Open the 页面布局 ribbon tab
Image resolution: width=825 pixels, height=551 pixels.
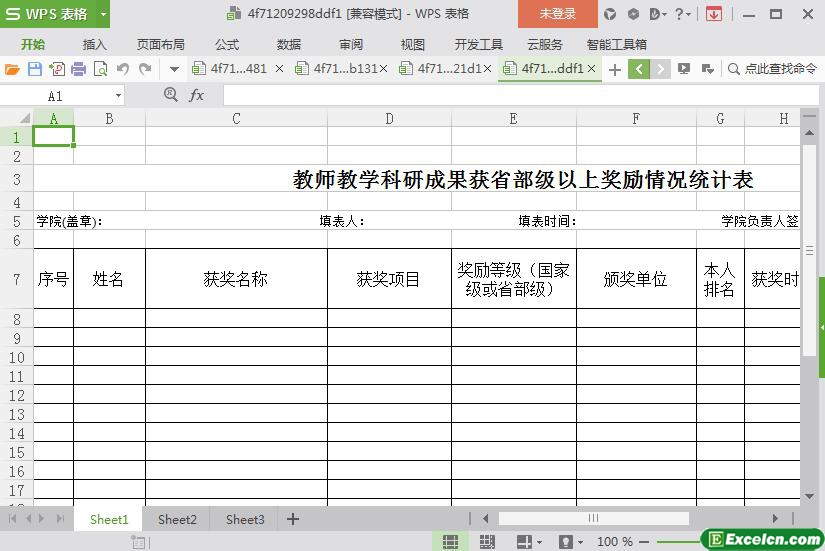(160, 45)
